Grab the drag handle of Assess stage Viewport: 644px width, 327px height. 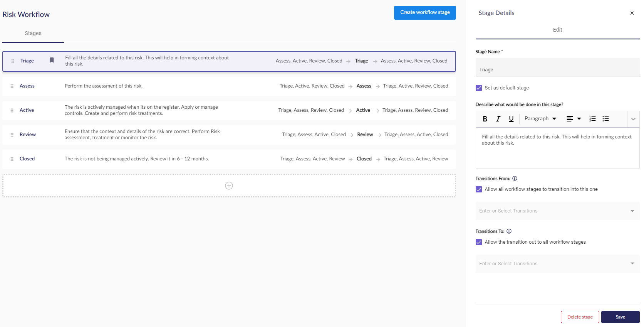pyautogui.click(x=12, y=86)
